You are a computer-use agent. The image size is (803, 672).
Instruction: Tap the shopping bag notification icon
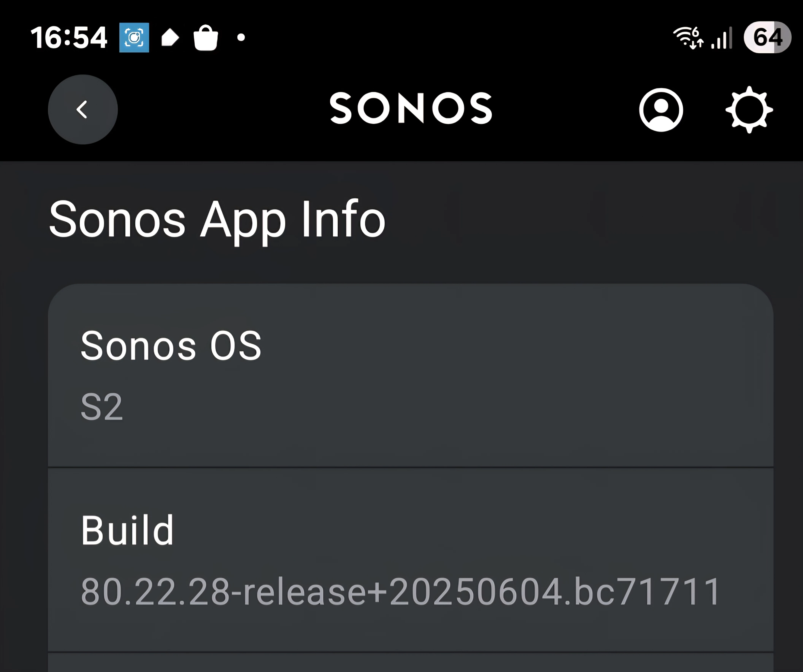206,37
